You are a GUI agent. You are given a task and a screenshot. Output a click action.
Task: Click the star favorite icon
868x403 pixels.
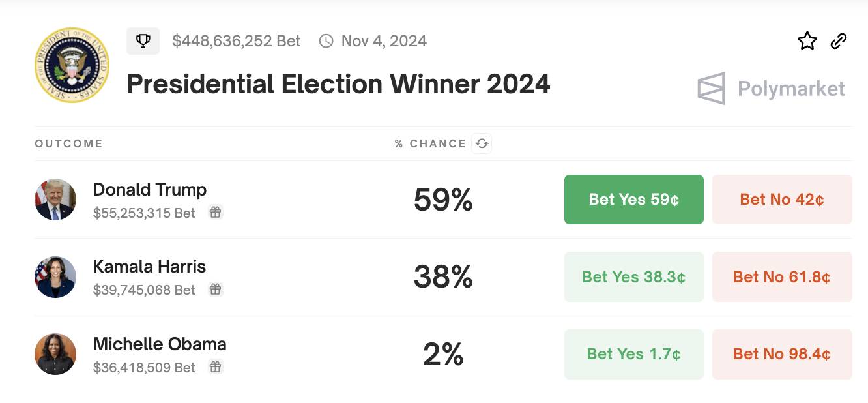pos(807,41)
